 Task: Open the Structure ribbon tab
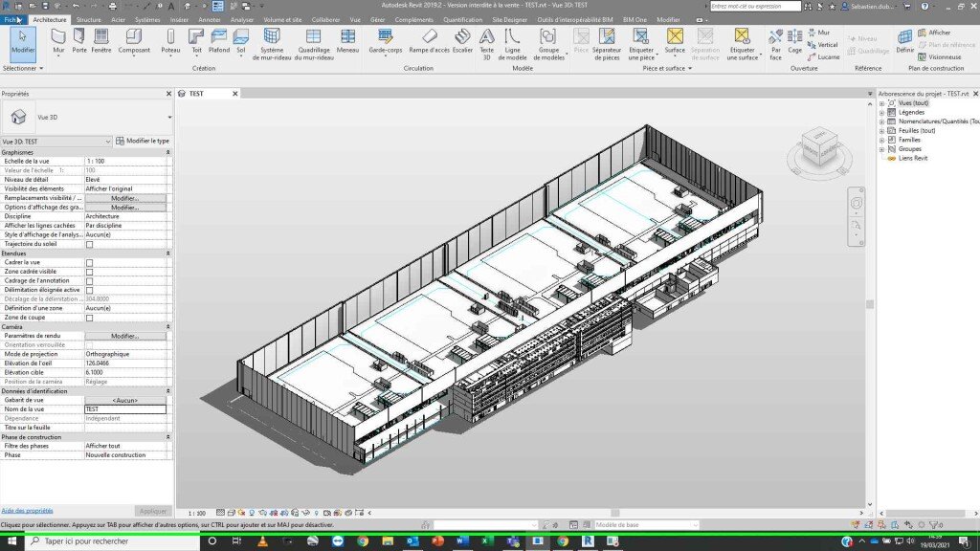pos(88,20)
